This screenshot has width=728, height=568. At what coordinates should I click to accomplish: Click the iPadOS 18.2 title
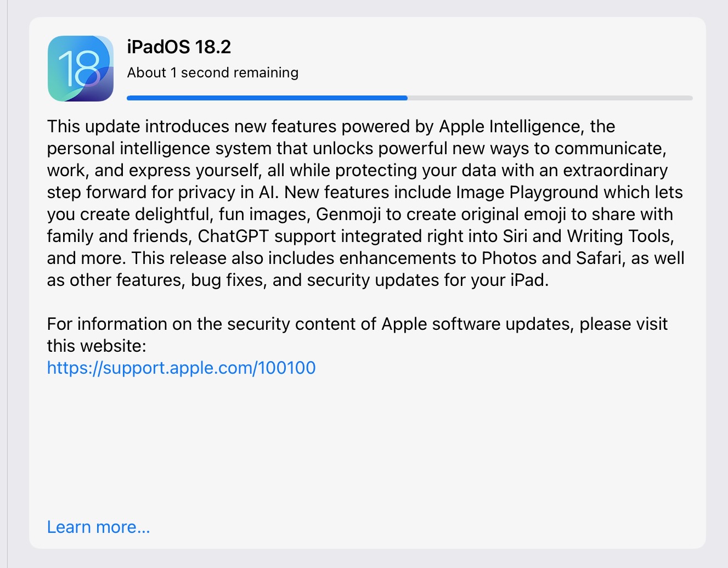pos(179,47)
